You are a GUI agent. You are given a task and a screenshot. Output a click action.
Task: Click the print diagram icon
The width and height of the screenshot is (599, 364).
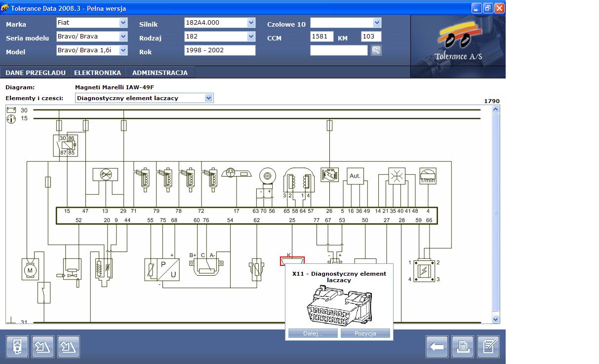tap(463, 346)
